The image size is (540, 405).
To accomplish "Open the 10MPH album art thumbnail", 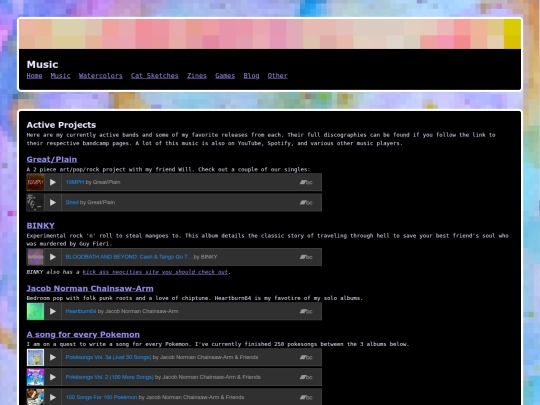I will tap(35, 182).
